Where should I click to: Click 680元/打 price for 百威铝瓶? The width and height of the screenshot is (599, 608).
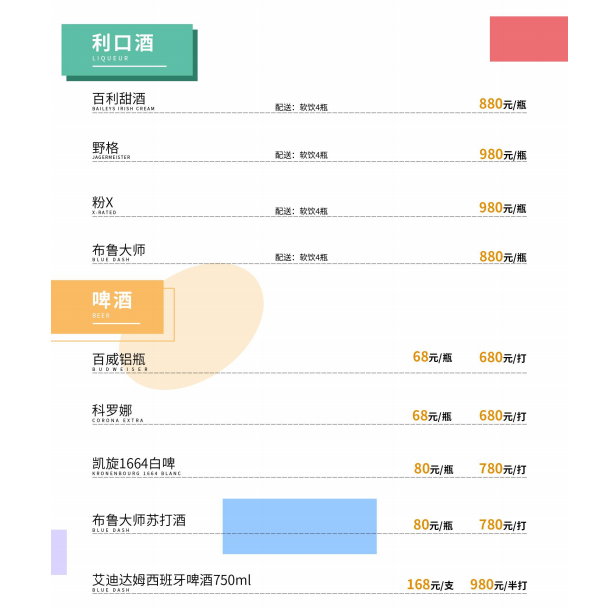coord(502,357)
